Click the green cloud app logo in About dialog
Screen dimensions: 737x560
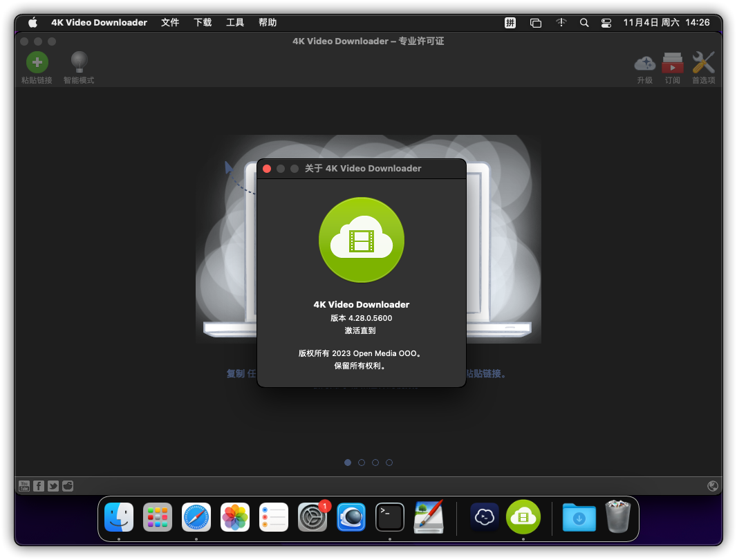click(362, 240)
